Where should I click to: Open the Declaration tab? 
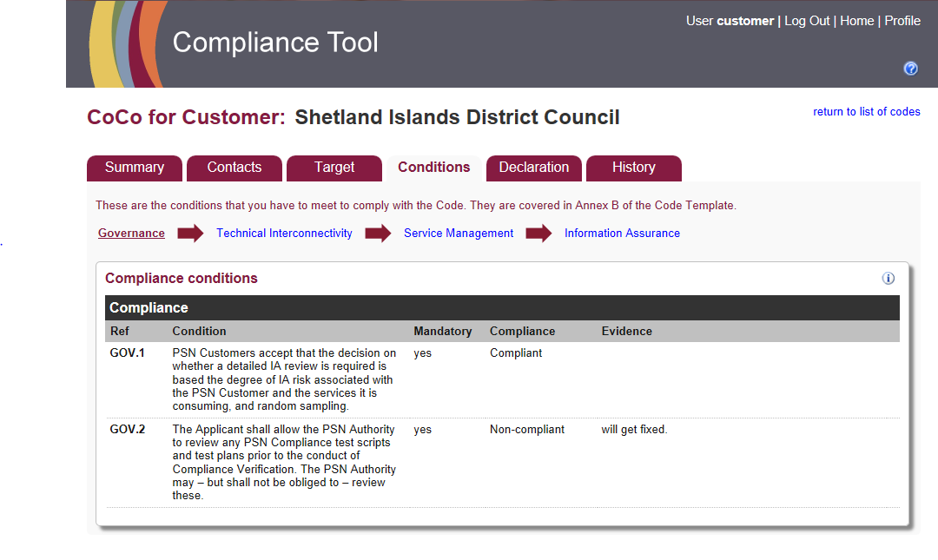tap(534, 168)
